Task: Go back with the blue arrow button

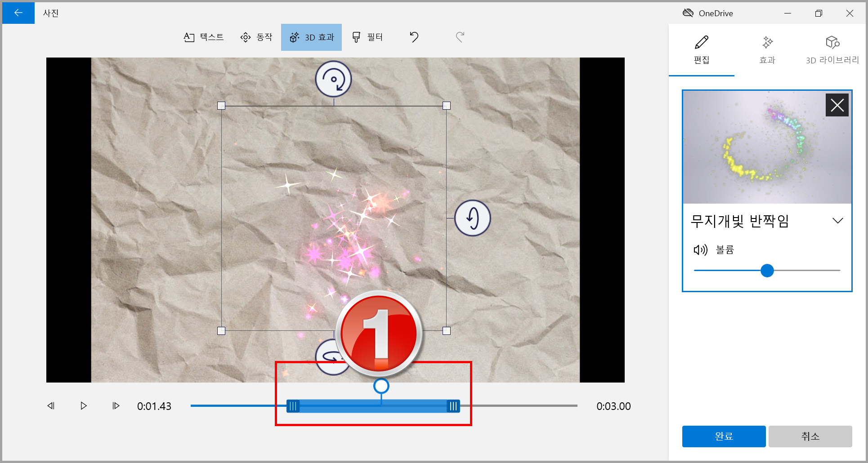Action: click(x=18, y=13)
